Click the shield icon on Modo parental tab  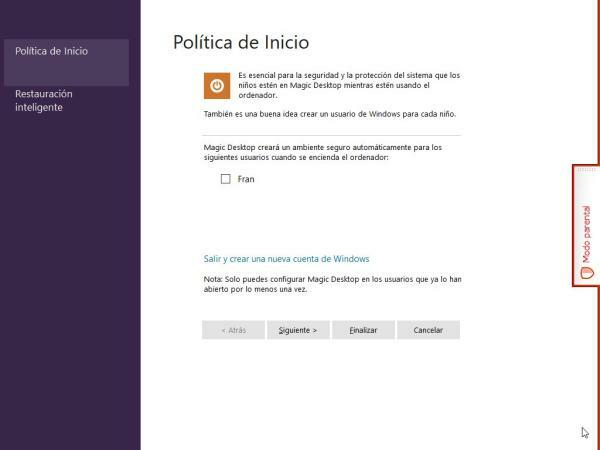pos(587,273)
